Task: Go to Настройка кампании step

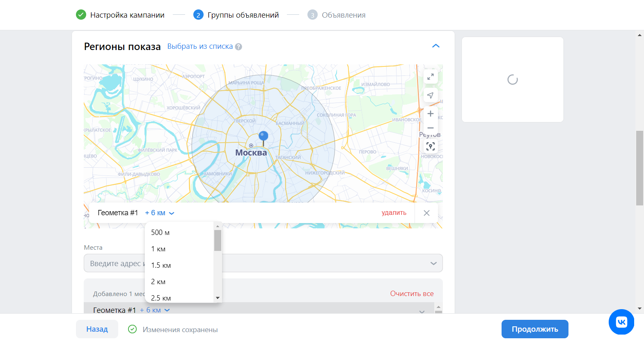Action: [127, 15]
